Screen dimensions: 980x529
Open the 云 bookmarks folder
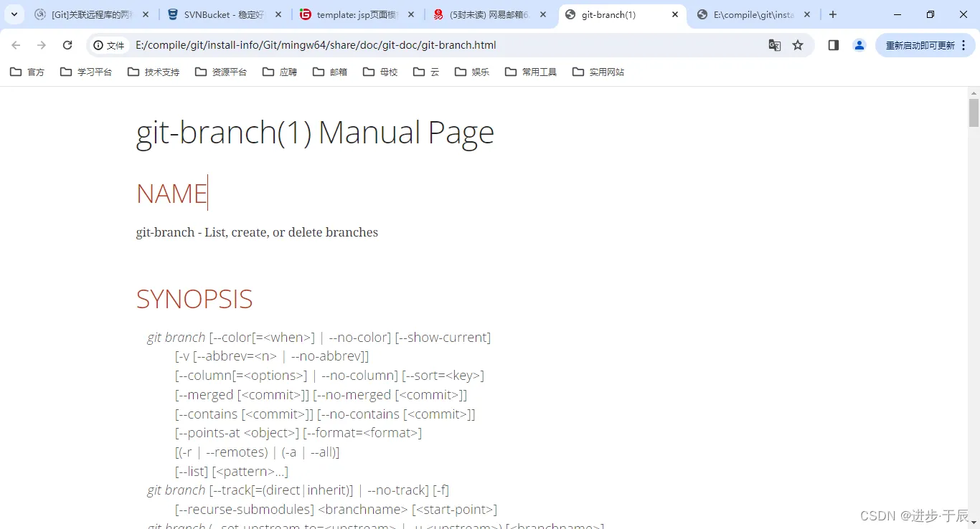426,72
